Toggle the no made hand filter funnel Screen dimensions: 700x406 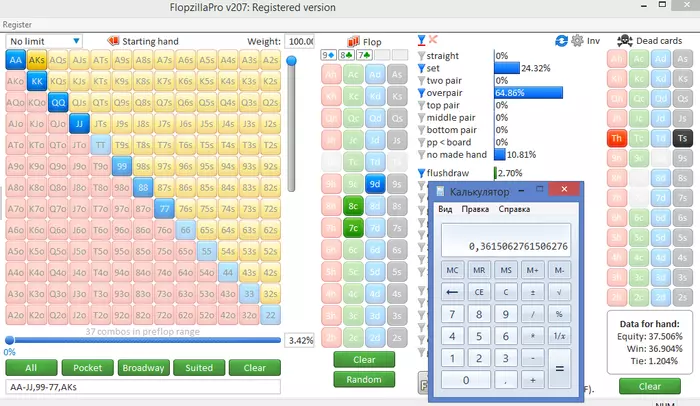coord(421,155)
